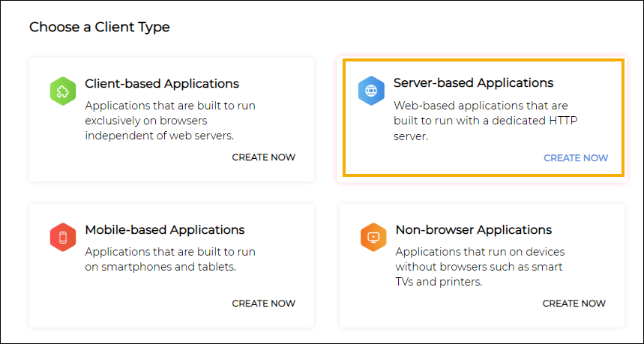Select CREATE NOW under Server-based Applications
The width and height of the screenshot is (644, 344).
pyautogui.click(x=576, y=158)
